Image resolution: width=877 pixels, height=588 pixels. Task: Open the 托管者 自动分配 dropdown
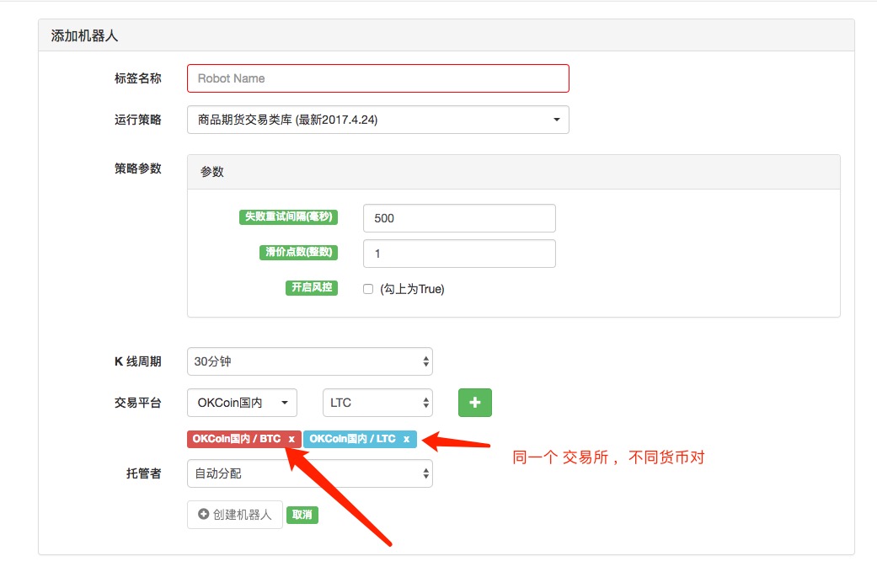click(x=310, y=473)
